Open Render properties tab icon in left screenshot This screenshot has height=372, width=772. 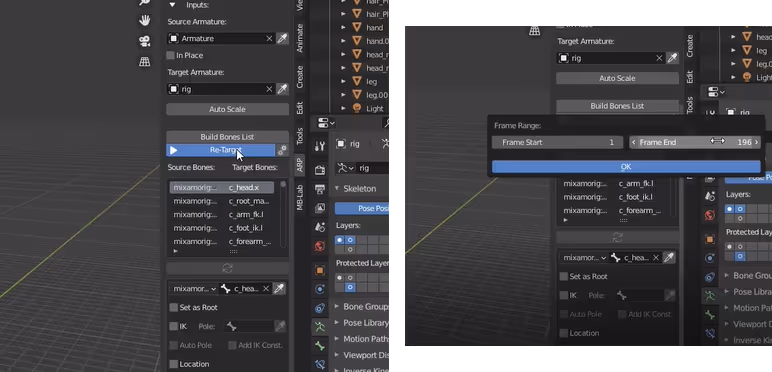click(320, 170)
